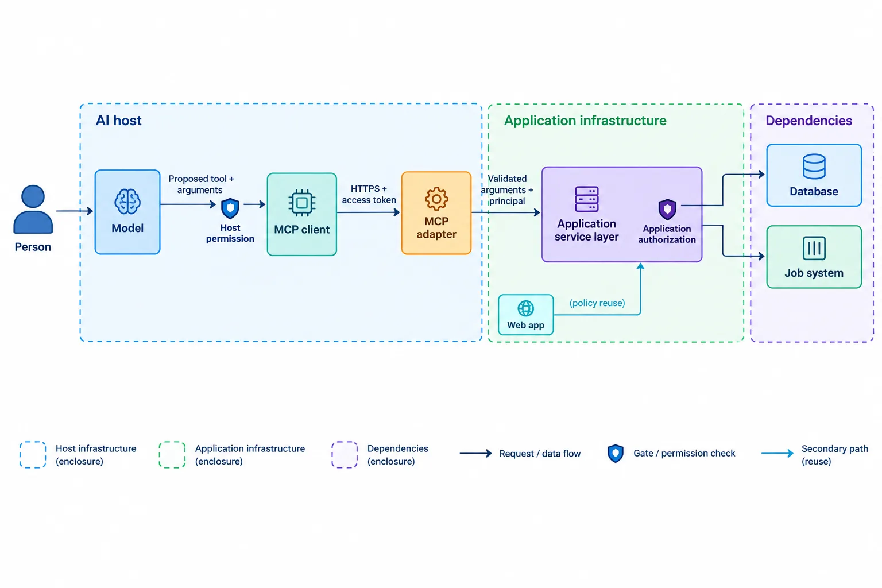Select the 'Validated arguments + principal' label
882x588 pixels.
point(507,190)
